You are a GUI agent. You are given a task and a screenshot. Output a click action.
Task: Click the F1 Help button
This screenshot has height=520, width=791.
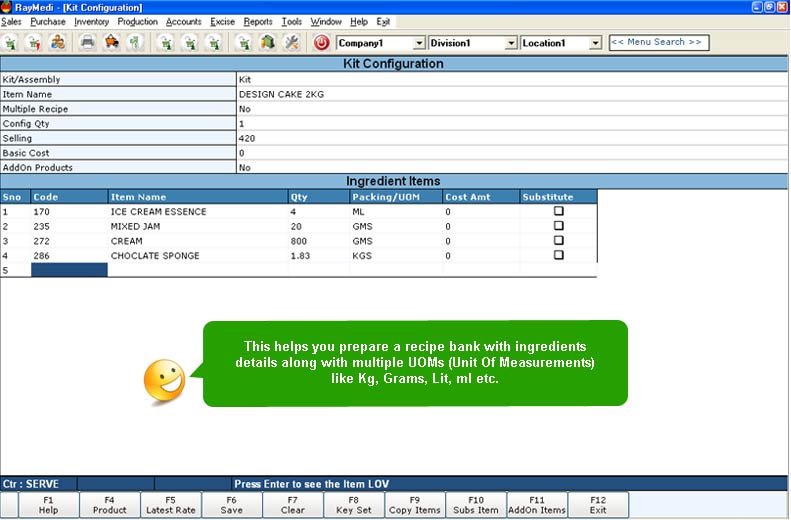coord(48,505)
